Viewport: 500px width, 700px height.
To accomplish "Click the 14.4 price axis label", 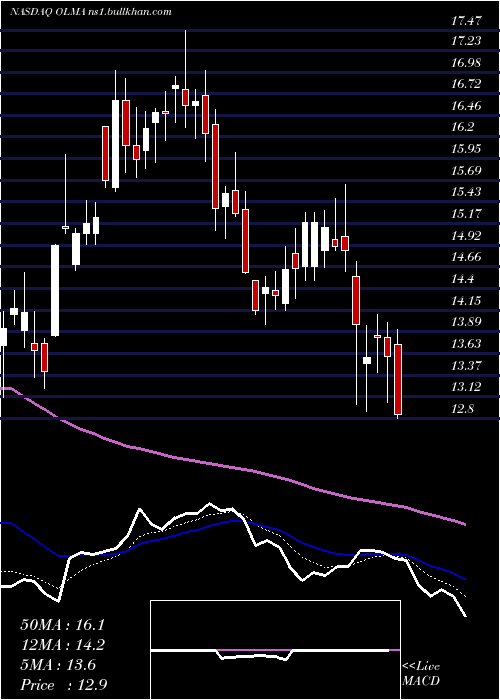I will 463,279.
